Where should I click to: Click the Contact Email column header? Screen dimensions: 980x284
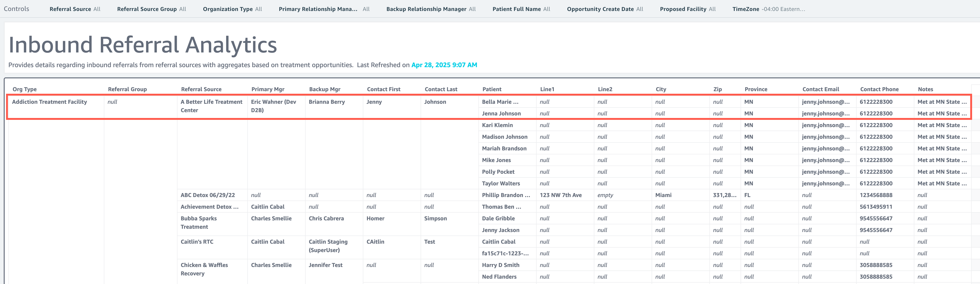821,89
